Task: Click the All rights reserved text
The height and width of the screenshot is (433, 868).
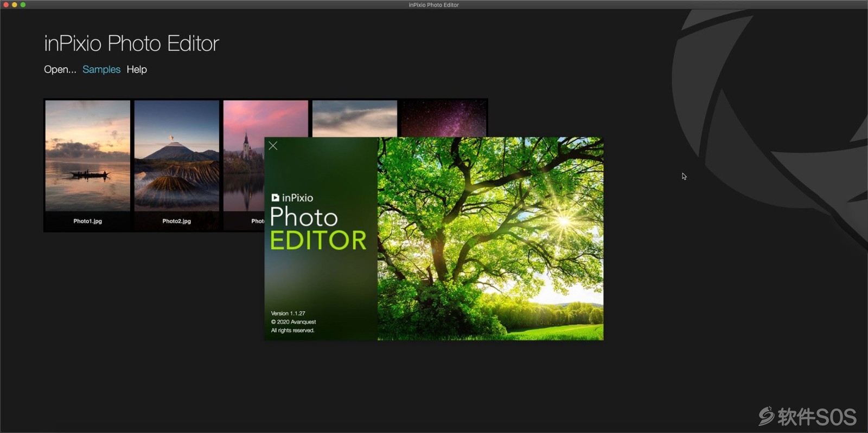Action: [x=293, y=331]
